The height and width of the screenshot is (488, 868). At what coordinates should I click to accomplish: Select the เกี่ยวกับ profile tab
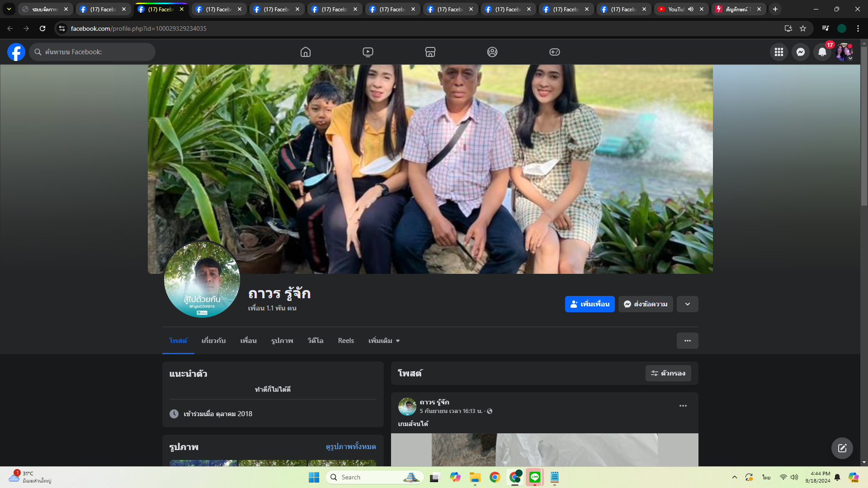point(213,341)
